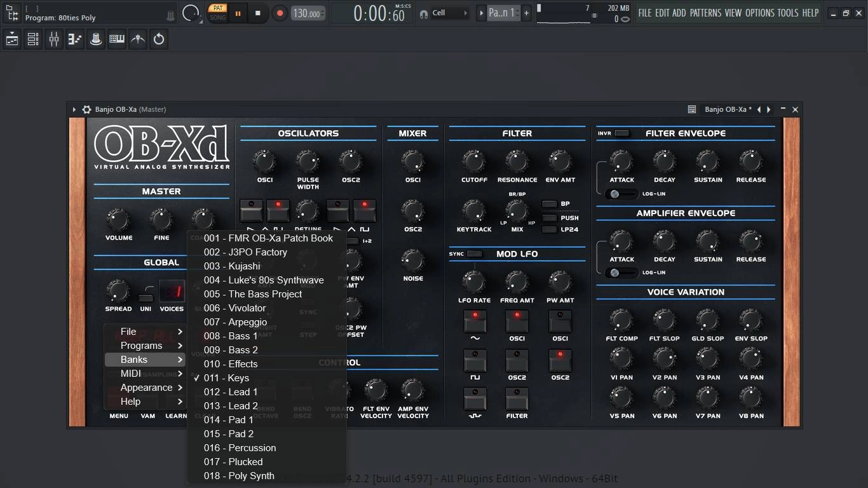Image resolution: width=868 pixels, height=488 pixels.
Task: Open the Piano roll keyboard icon
Action: 117,39
